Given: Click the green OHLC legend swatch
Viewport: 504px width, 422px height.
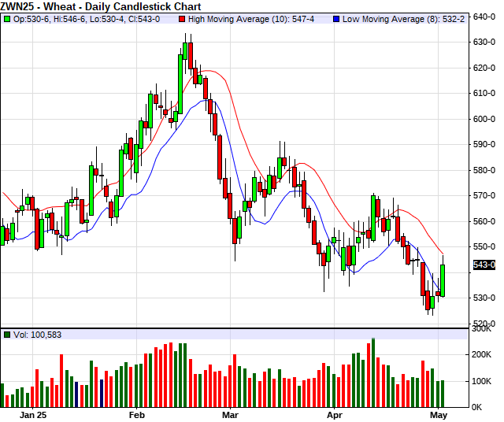Looking at the screenshot, I should click(7, 17).
